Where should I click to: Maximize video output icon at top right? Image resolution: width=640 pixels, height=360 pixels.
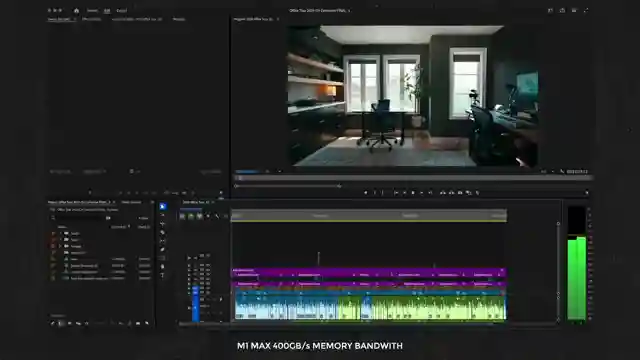[586, 11]
